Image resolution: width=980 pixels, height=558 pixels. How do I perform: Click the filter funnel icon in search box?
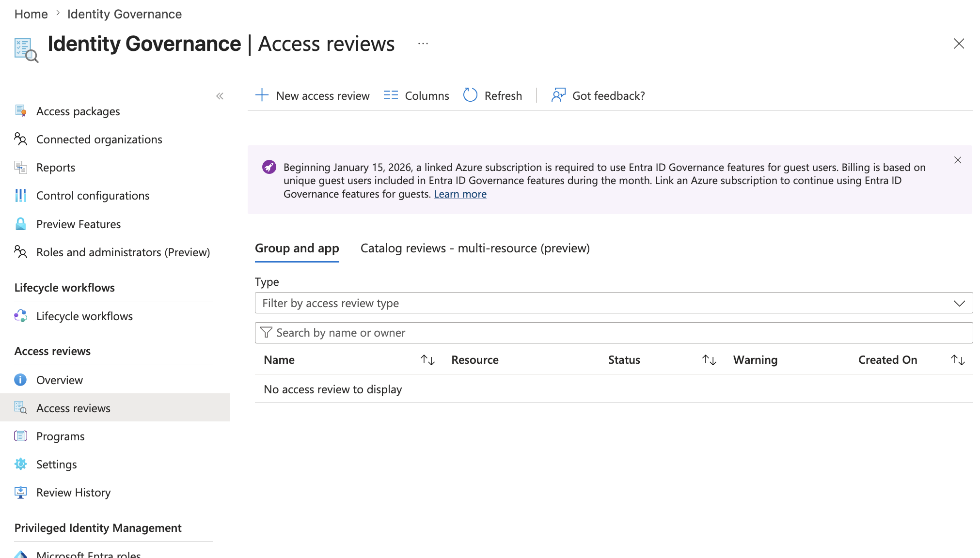[266, 332]
